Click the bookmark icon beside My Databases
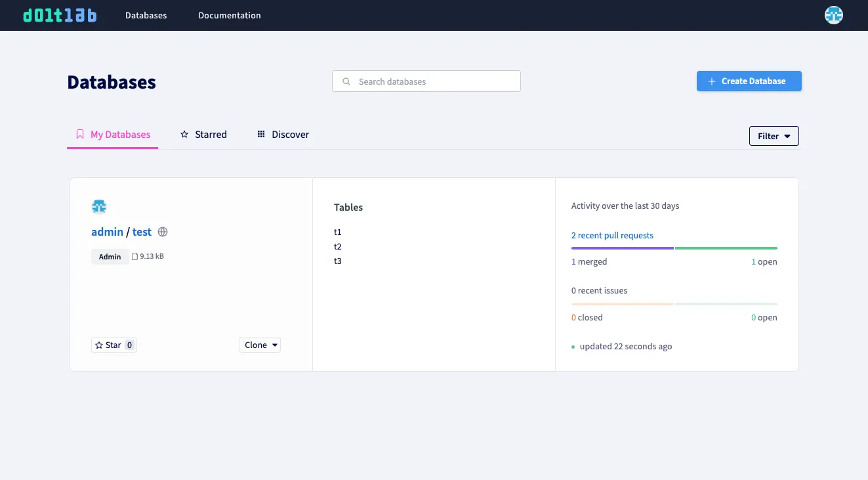Viewport: 868px width, 480px height. coord(79,134)
